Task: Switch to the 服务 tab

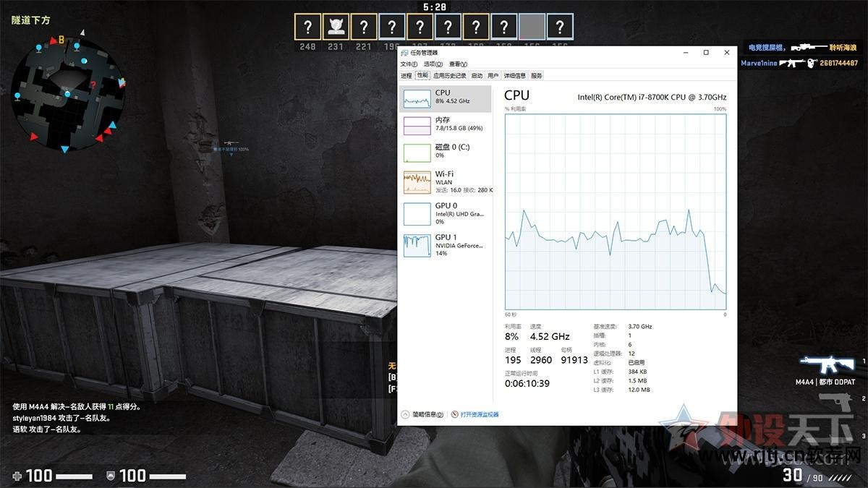Action: click(536, 75)
